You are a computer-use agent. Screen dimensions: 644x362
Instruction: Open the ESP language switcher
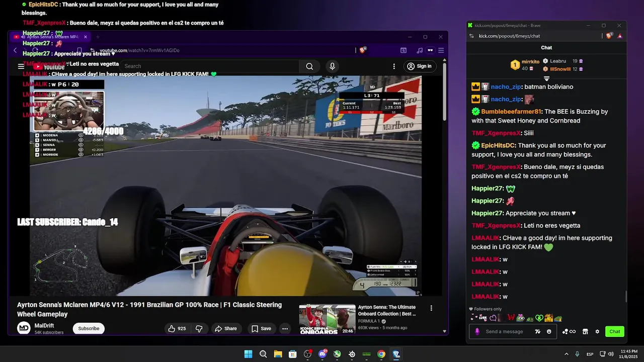coord(590,354)
